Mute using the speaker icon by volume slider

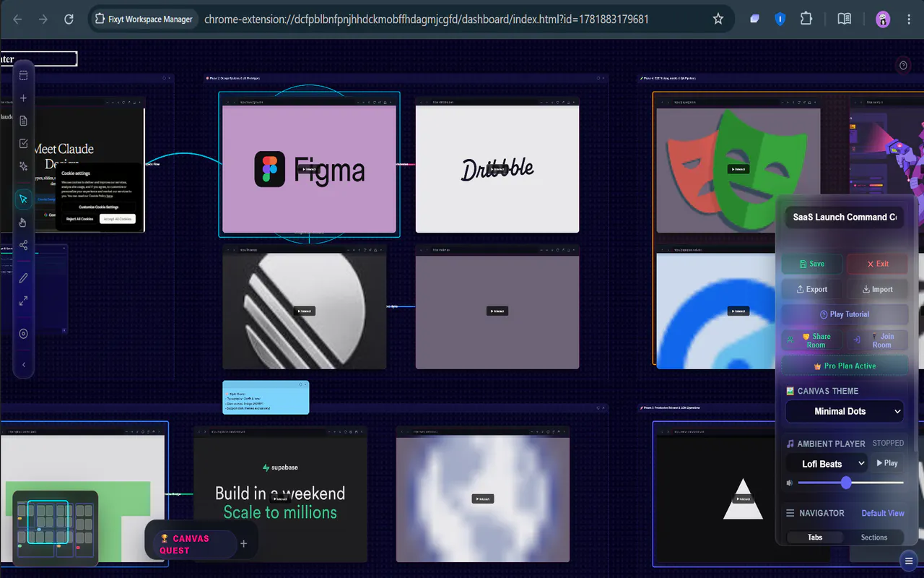[790, 483]
